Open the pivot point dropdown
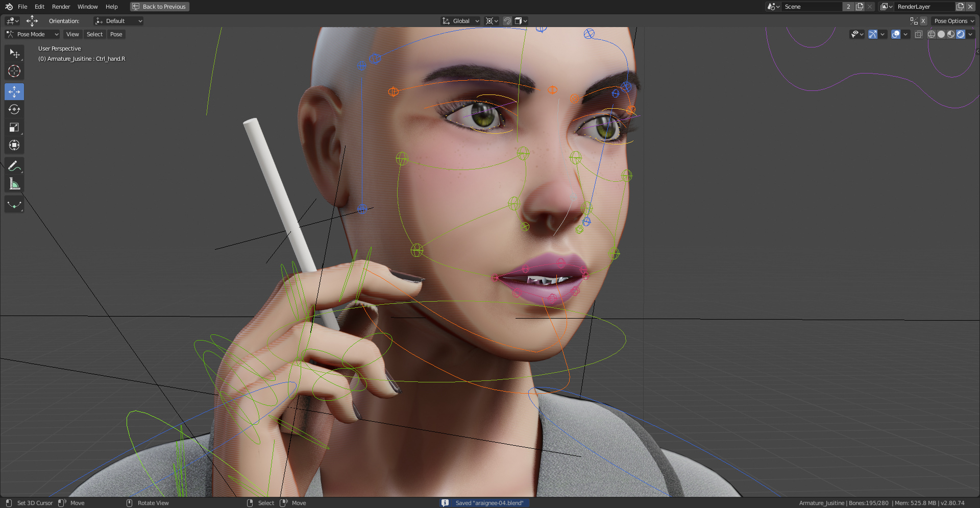This screenshot has width=980, height=508. [492, 21]
